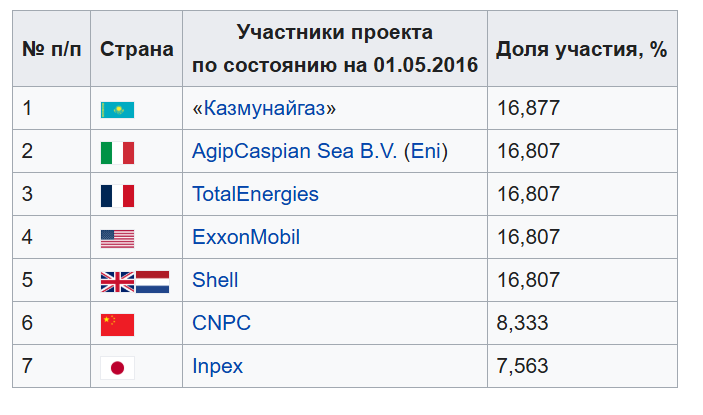Viewport: 703px width, 415px height.
Task: Select the 16,877 share cell
Action: [528, 109]
